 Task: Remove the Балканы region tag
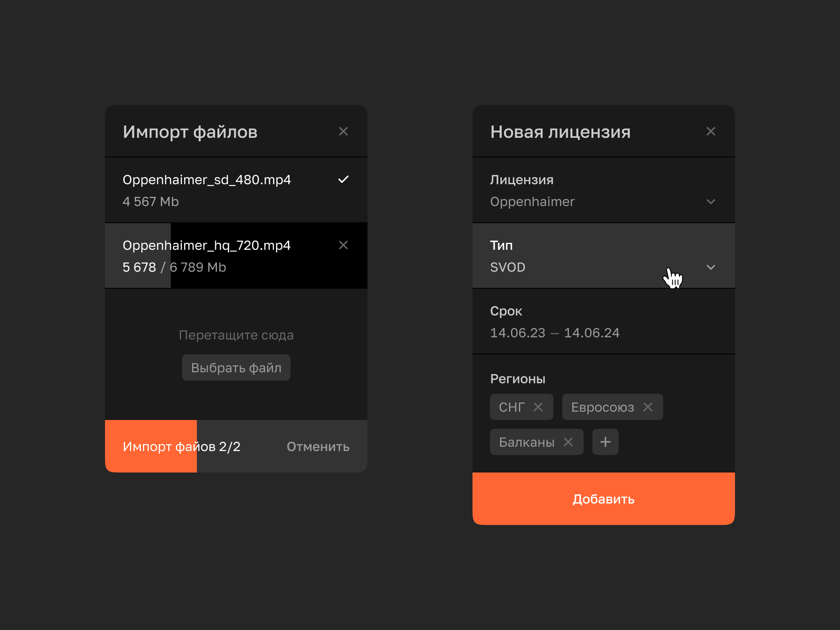(568, 442)
